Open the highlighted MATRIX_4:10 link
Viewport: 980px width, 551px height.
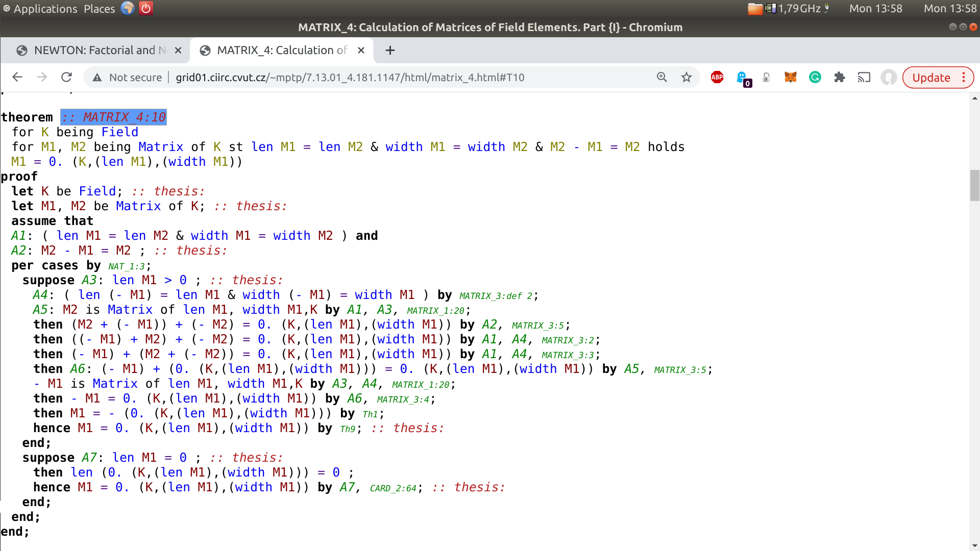tap(114, 117)
